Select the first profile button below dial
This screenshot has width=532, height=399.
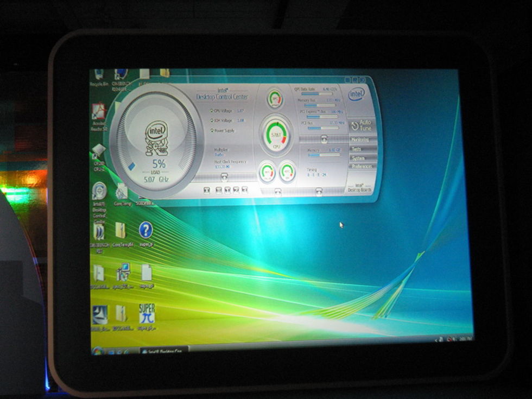tap(207, 191)
